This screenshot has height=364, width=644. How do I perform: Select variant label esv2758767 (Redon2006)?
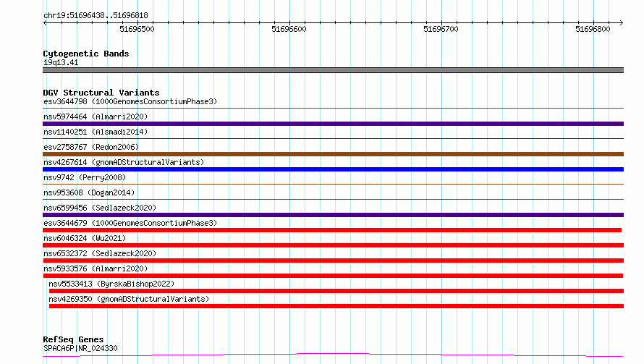pos(91,147)
